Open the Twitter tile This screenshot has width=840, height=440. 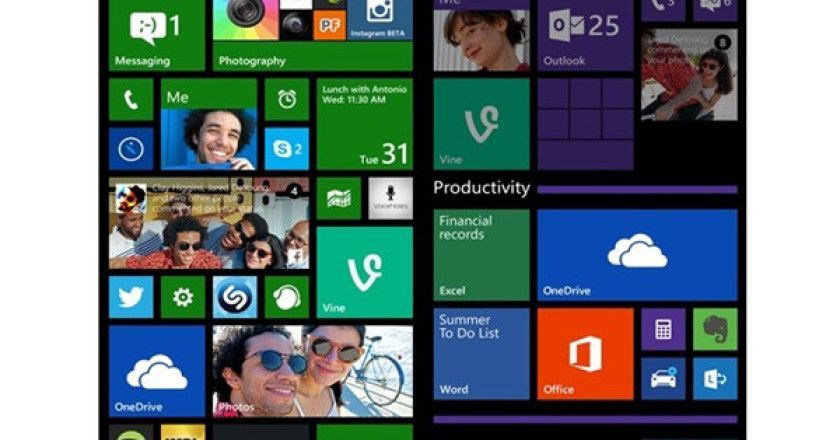[131, 297]
